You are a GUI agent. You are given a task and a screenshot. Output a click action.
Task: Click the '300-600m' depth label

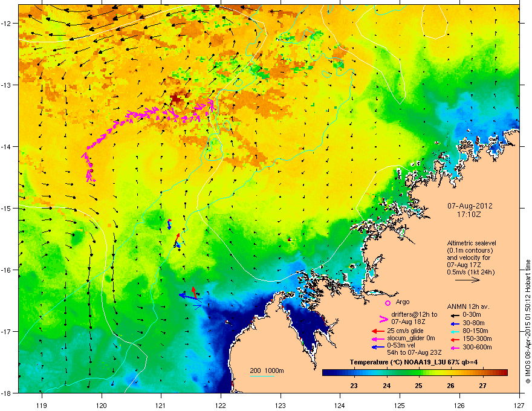[x=477, y=348]
